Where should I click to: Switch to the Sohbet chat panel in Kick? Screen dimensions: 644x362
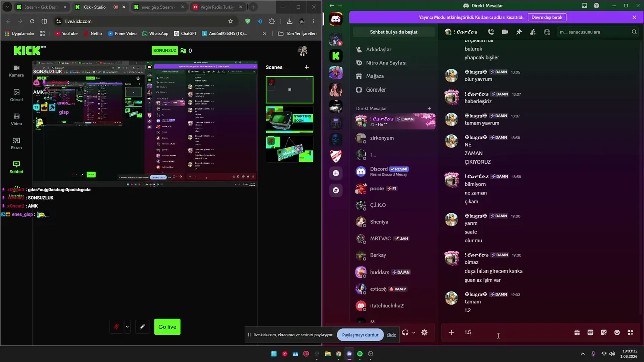point(16,168)
